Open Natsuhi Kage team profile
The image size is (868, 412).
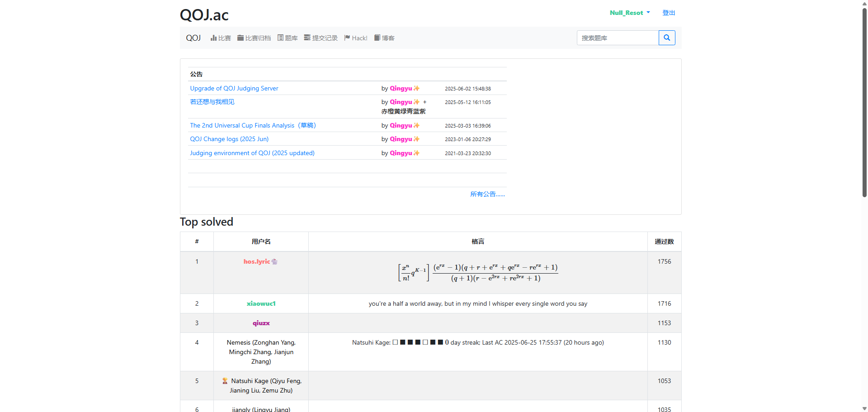(266, 386)
